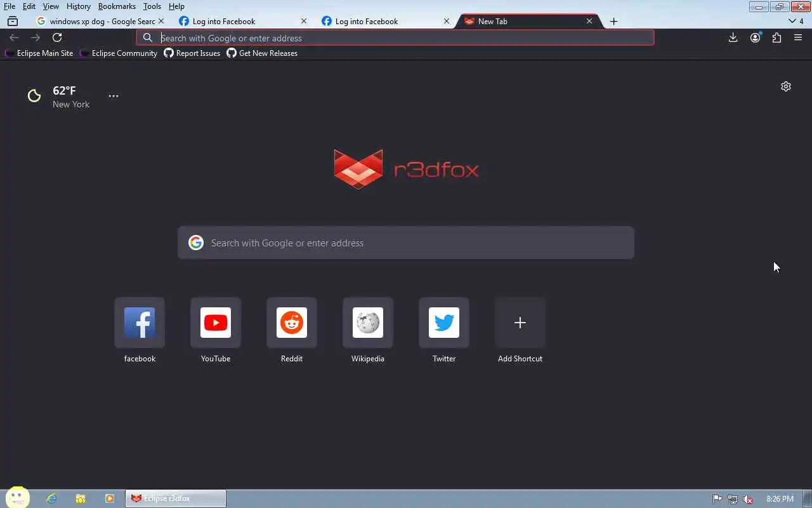Click the Action Center flag tray icon
The image size is (812, 508).
pos(717,499)
